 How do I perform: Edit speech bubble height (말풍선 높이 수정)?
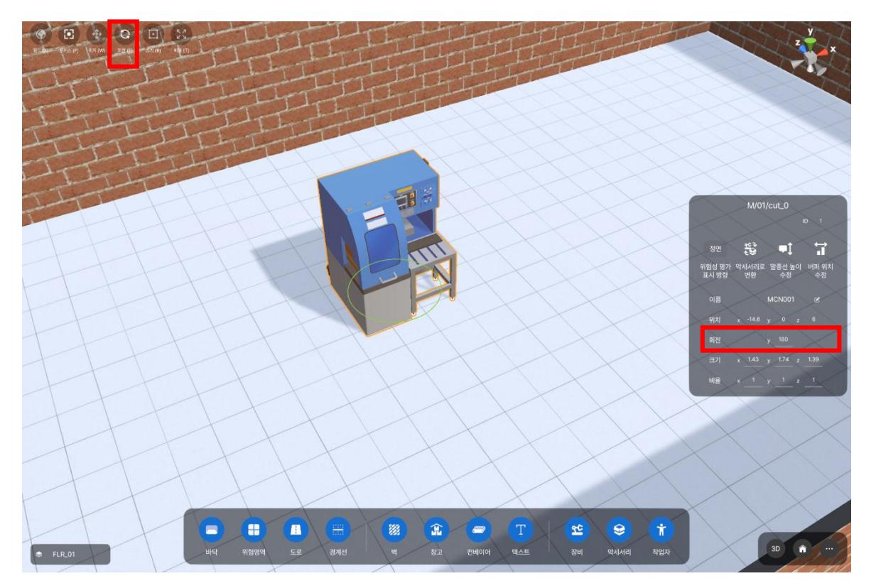[x=785, y=248]
